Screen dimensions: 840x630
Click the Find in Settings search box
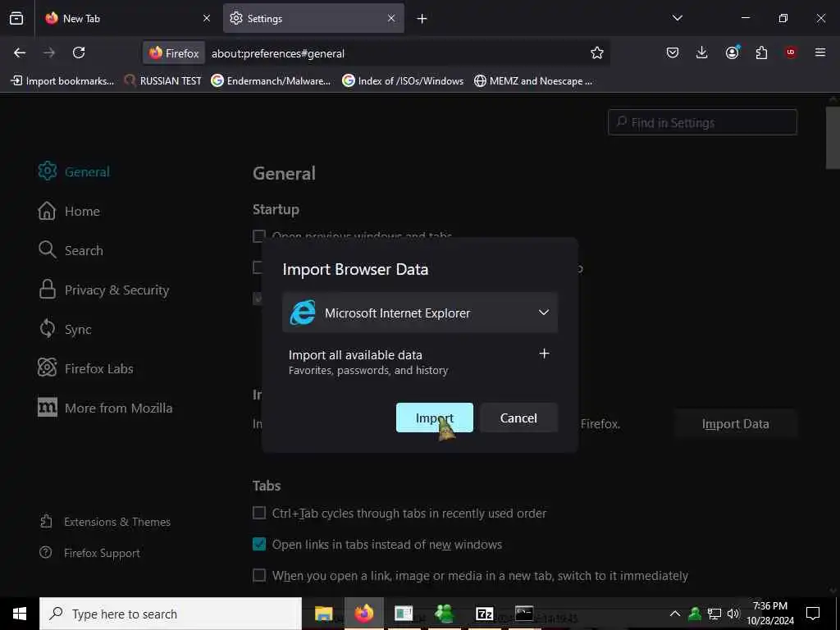tap(702, 122)
